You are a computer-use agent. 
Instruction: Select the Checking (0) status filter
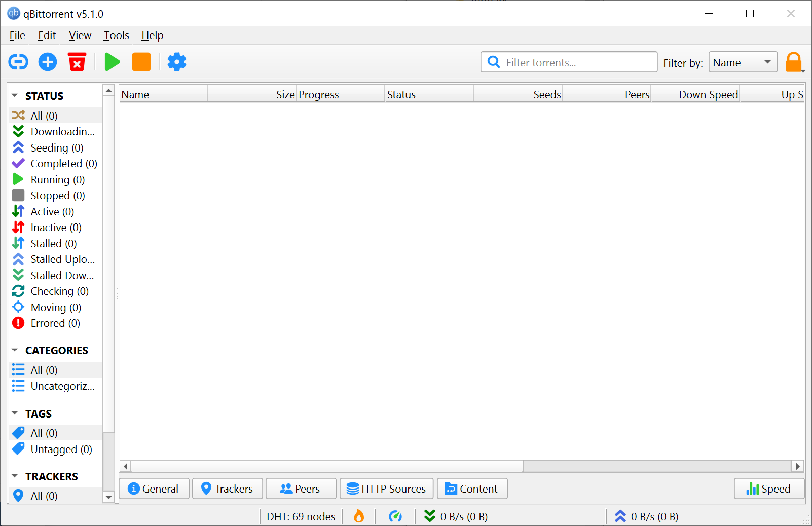click(55, 291)
